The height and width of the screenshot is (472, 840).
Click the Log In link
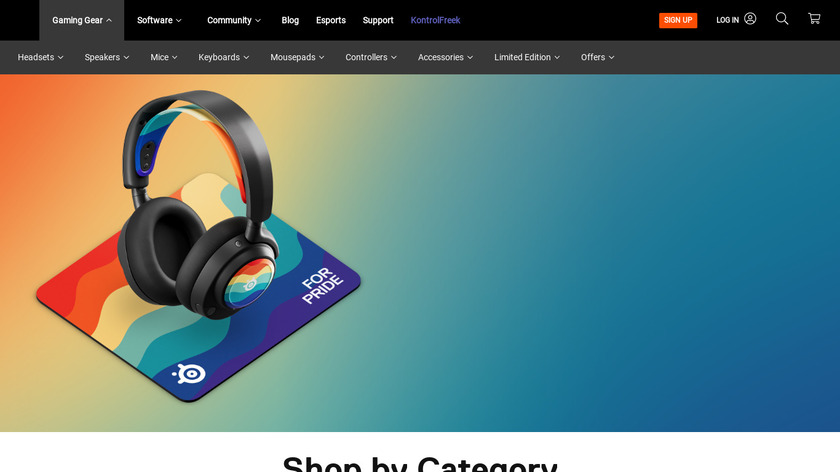click(728, 20)
